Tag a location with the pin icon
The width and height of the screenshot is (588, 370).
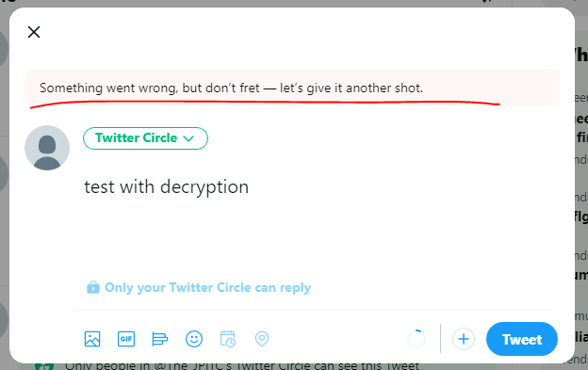pos(262,339)
